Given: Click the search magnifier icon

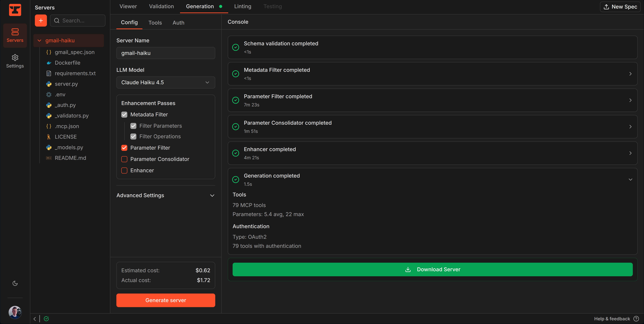Looking at the screenshot, I should pos(57,21).
